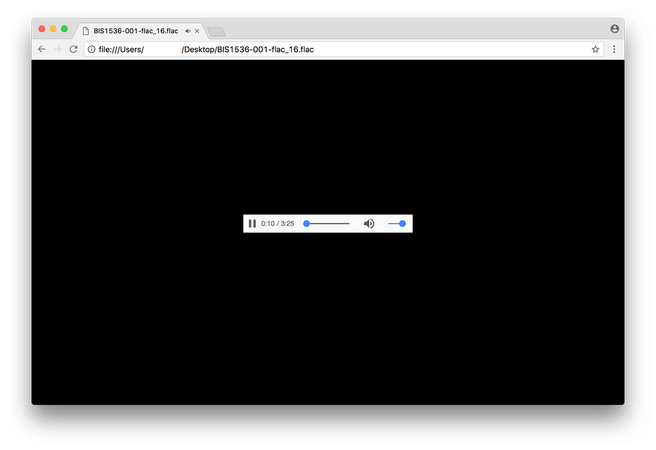
Task: Click the audio seek progress slider
Action: coord(326,224)
